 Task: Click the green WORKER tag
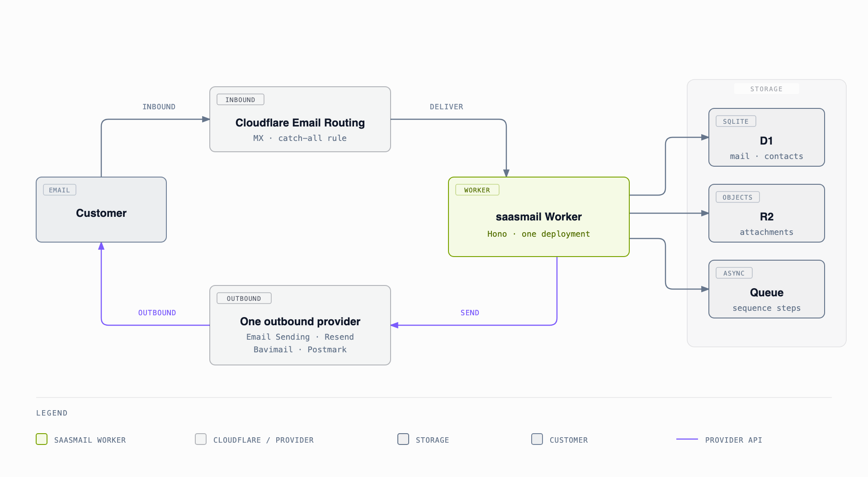[477, 190]
